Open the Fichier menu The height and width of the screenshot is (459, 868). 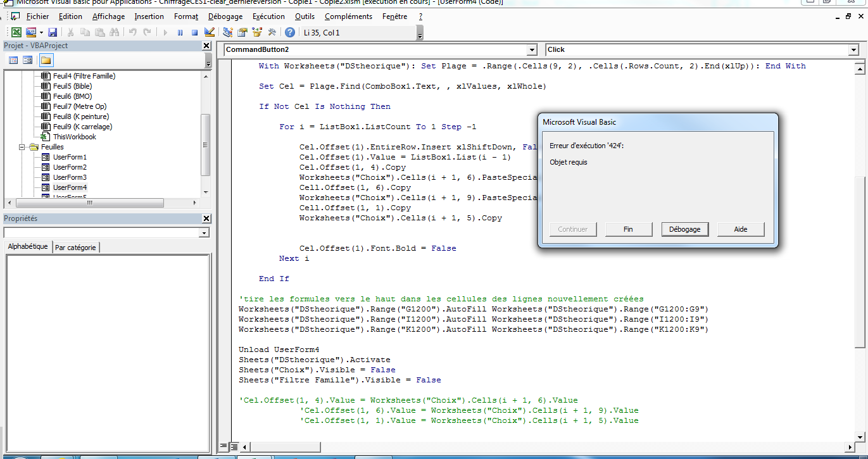[38, 16]
